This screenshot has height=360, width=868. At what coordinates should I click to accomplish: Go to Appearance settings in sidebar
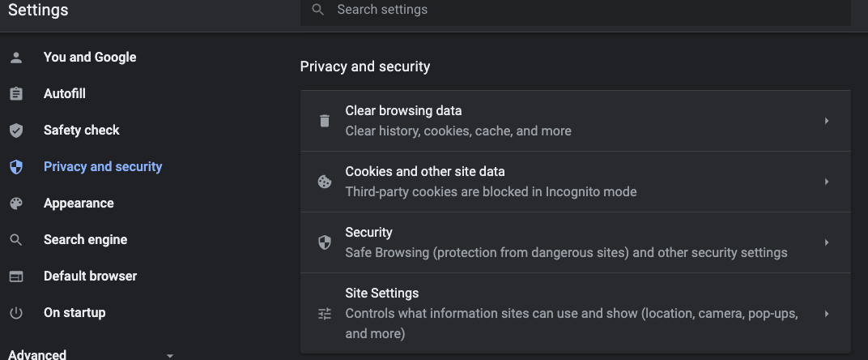click(79, 204)
